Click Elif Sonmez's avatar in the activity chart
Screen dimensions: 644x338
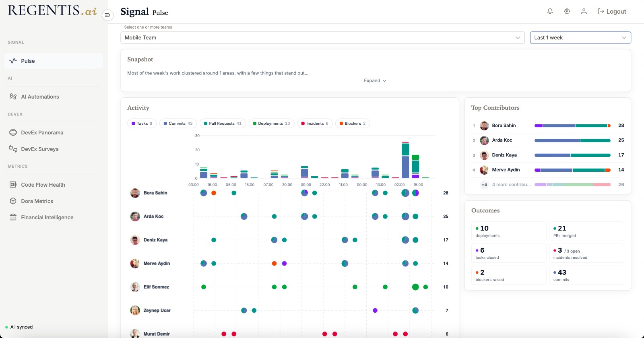(x=135, y=287)
